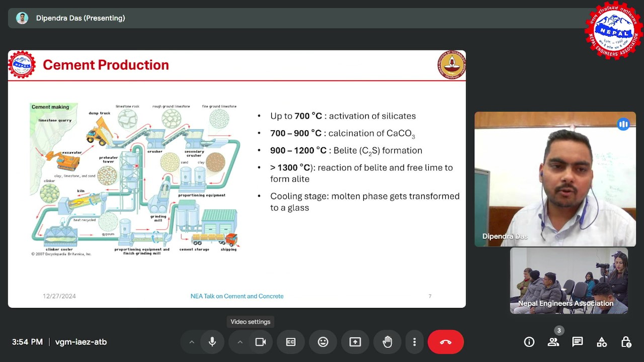Mute the microphone
Image resolution: width=644 pixels, height=362 pixels.
coord(212,342)
